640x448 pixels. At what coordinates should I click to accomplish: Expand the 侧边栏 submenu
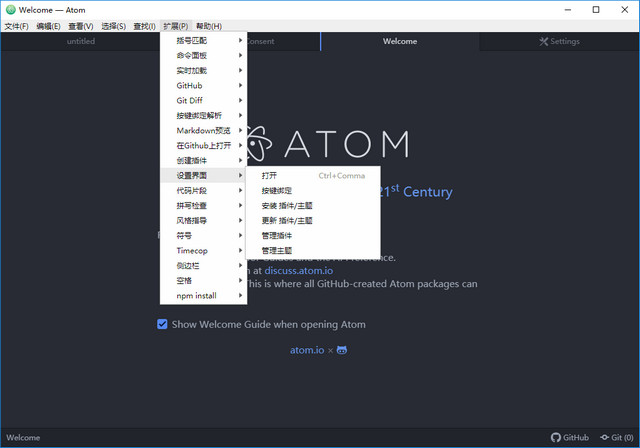pos(204,266)
